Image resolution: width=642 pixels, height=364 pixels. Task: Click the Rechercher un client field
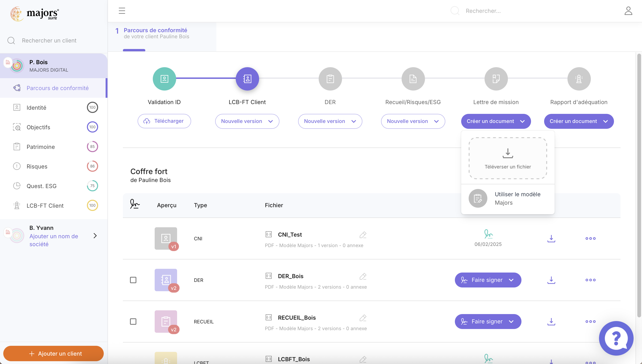(49, 41)
